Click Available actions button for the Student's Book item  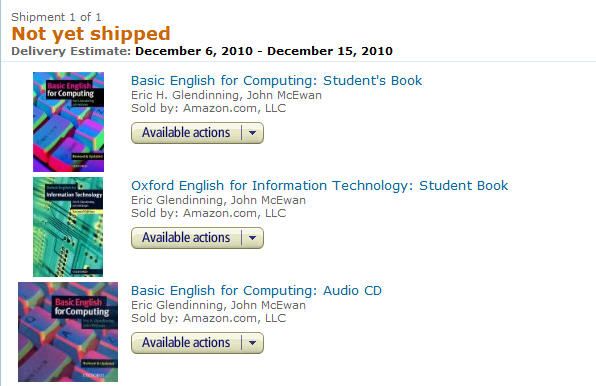click(x=186, y=133)
